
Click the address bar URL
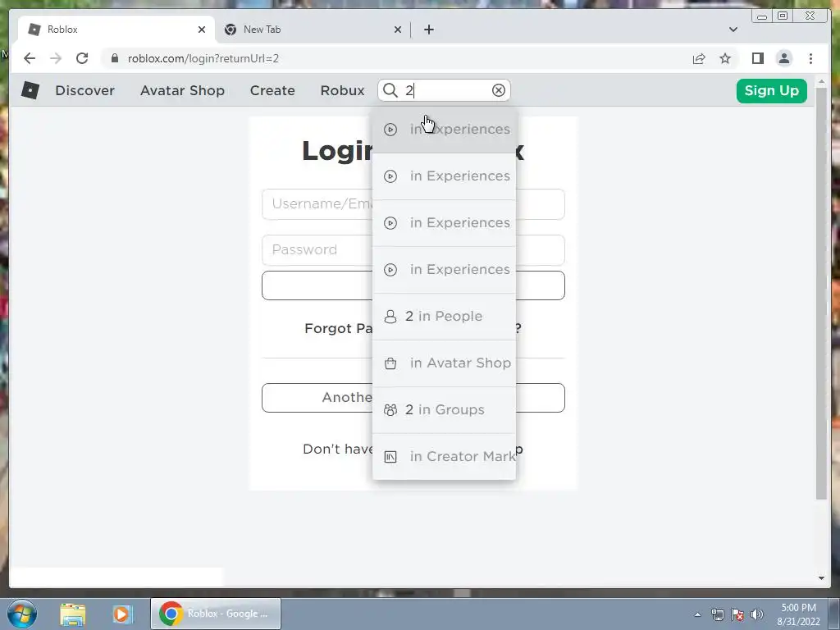203,58
